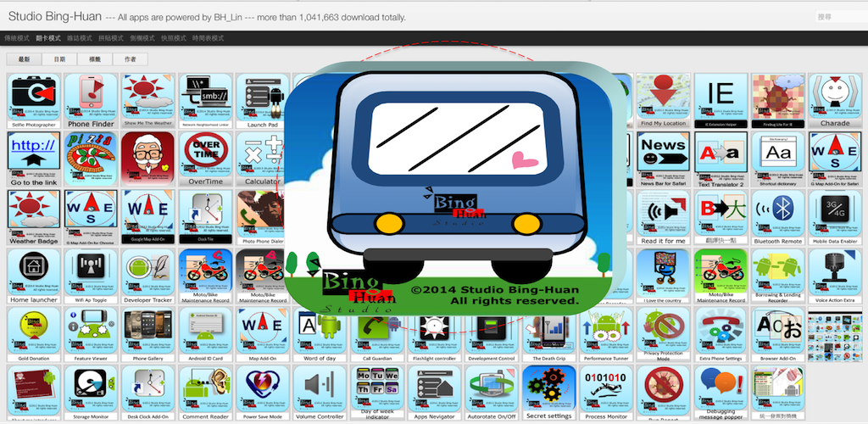Open the Secret settings app card
This screenshot has width=868, height=424.
click(548, 393)
